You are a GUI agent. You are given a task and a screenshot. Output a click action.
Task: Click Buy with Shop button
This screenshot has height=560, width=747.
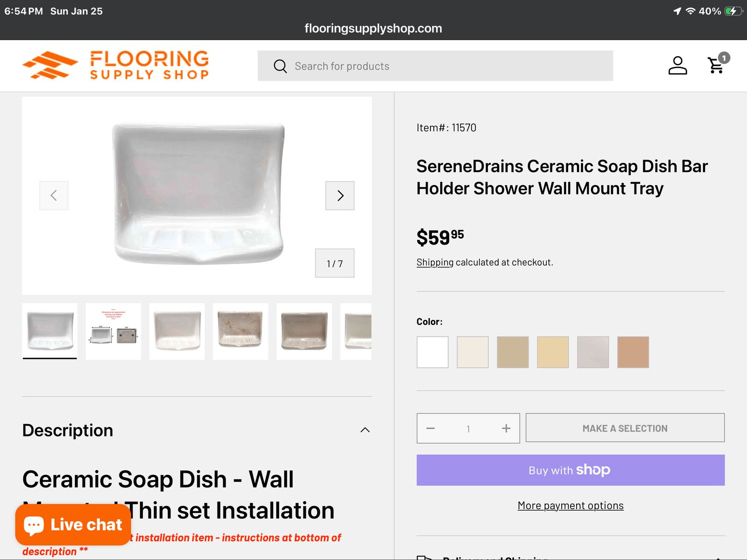click(571, 470)
